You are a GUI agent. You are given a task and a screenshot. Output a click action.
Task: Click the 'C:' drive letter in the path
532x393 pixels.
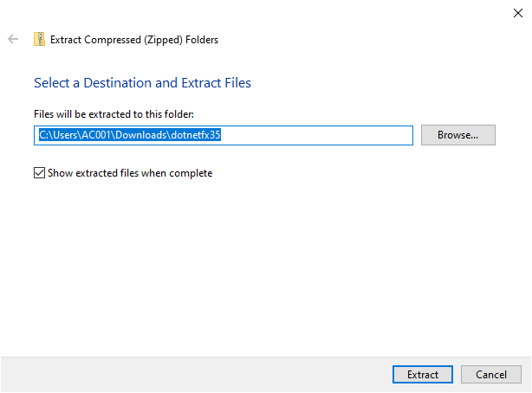pos(44,135)
